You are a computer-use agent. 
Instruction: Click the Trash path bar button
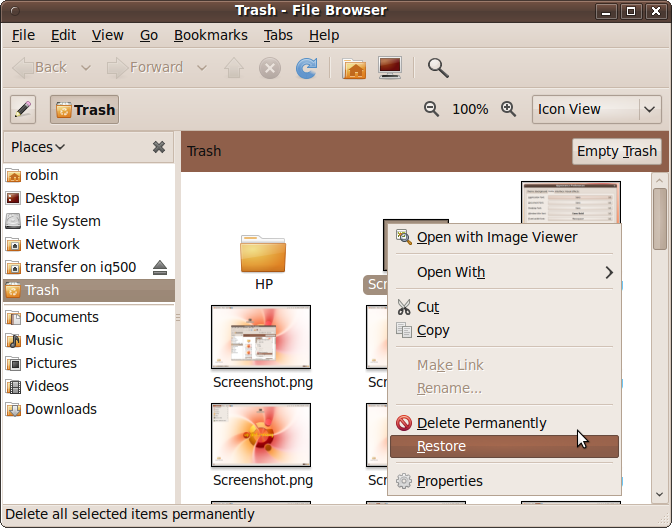84,110
